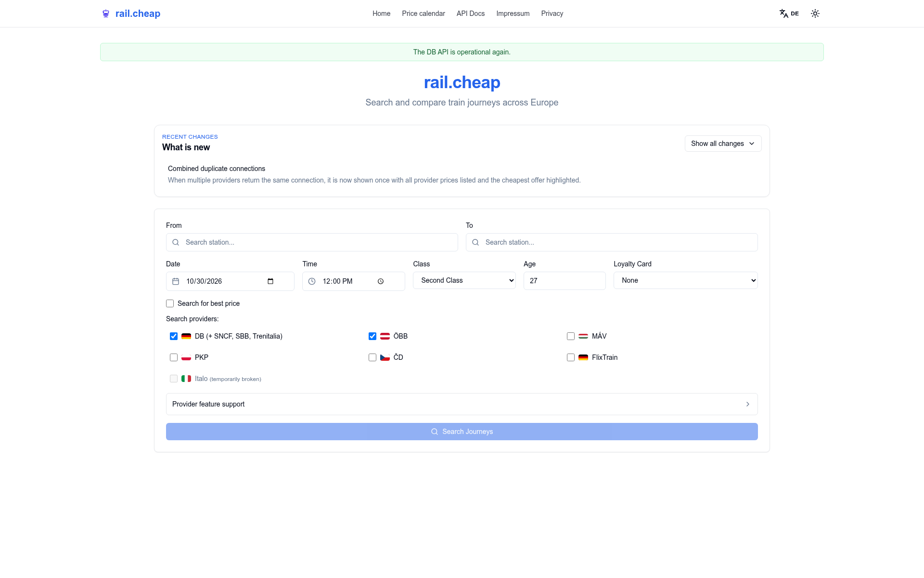Expand Show all changes
Viewport: 924px width, 578px height.
(723, 144)
